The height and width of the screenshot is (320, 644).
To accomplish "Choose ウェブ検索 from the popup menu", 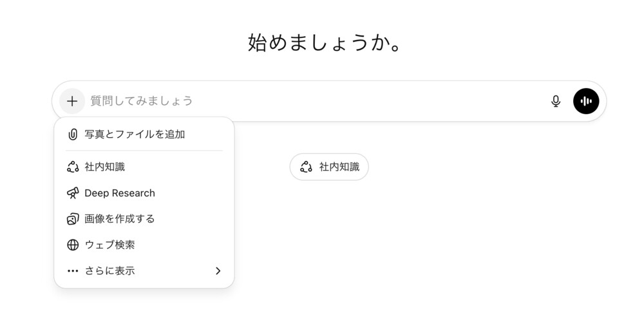I will tap(109, 245).
